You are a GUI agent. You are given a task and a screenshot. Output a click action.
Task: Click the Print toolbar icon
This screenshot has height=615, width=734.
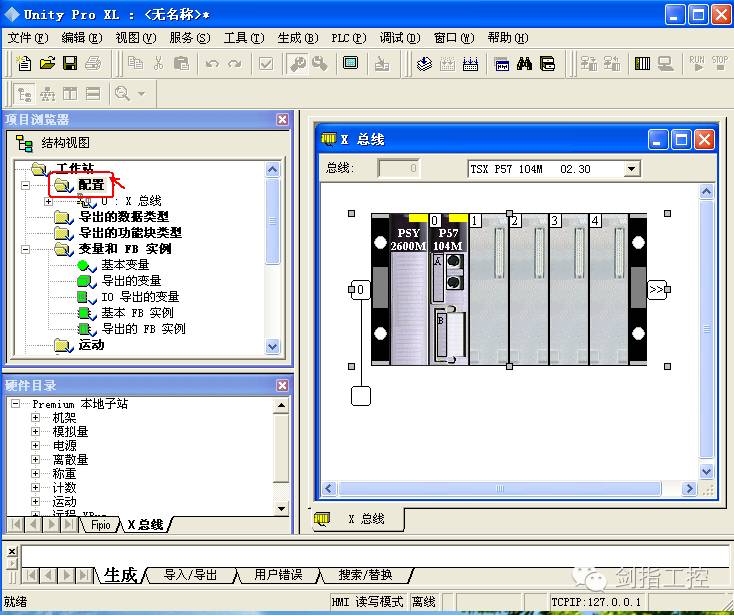pos(93,63)
